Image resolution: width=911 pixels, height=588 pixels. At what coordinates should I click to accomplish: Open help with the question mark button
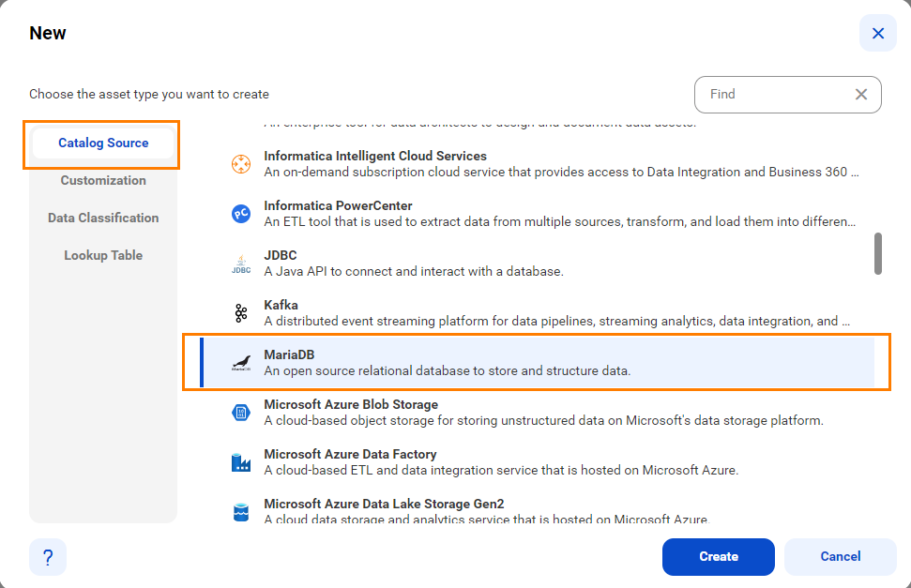click(x=48, y=557)
